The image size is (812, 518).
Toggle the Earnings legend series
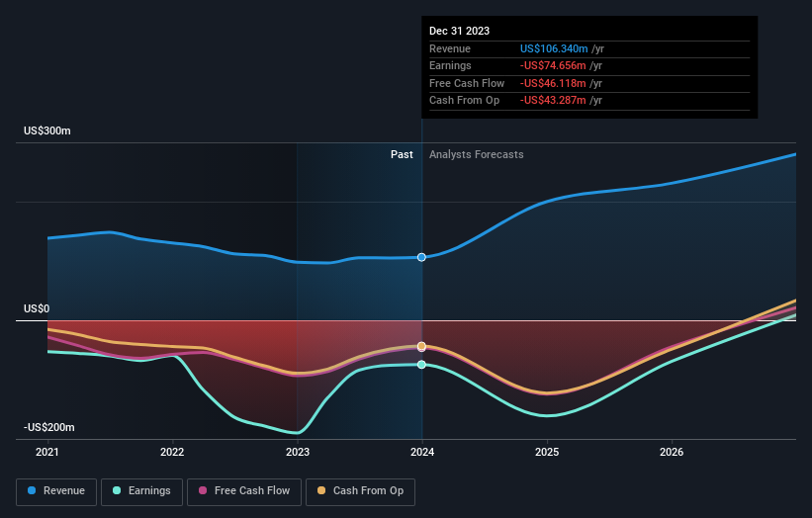141,491
